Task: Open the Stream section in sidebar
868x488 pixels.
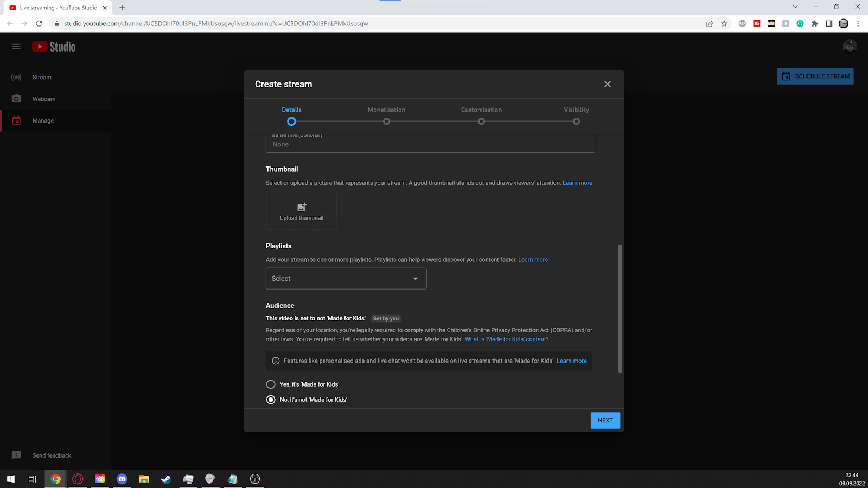Action: click(x=42, y=78)
